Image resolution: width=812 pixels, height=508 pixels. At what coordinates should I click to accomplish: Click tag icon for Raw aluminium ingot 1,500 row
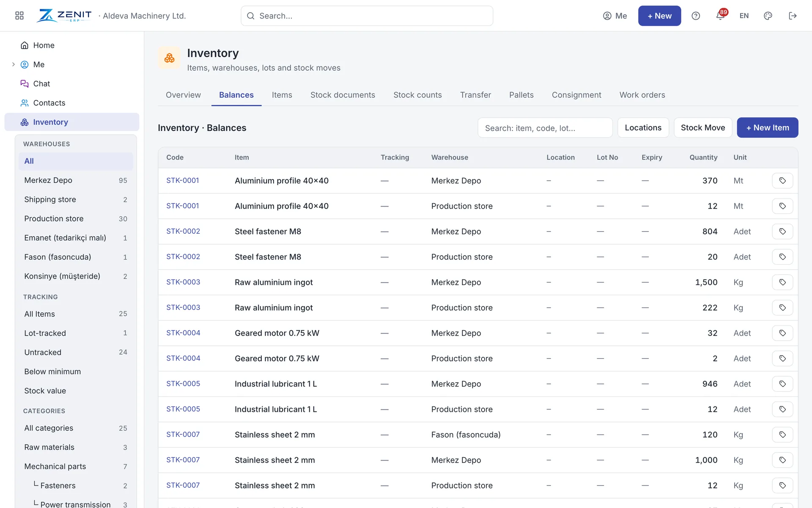782,282
